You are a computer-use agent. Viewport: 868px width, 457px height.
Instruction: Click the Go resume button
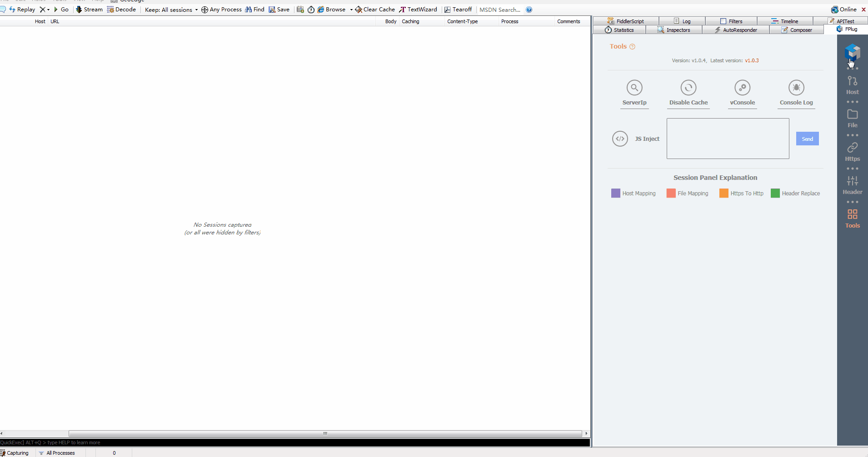pyautogui.click(x=61, y=10)
